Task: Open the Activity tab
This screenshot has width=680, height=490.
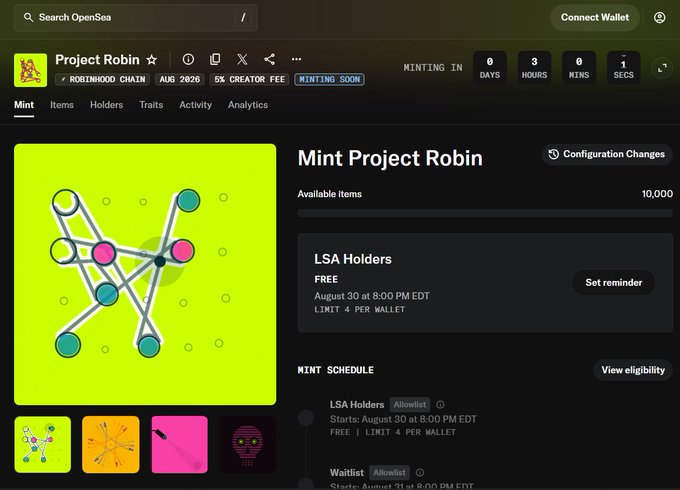Action: pos(196,105)
